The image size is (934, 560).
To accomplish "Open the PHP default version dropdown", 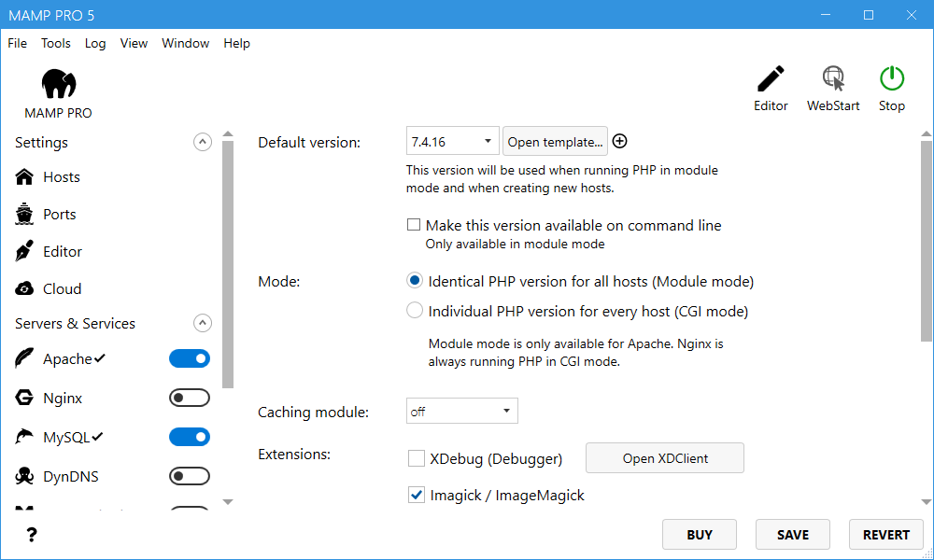I will (453, 142).
